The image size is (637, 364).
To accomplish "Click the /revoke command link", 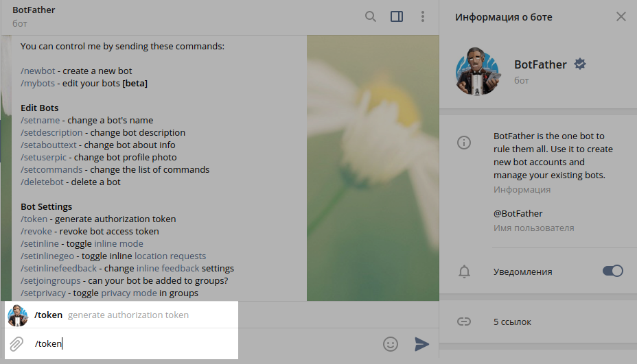I will [36, 231].
